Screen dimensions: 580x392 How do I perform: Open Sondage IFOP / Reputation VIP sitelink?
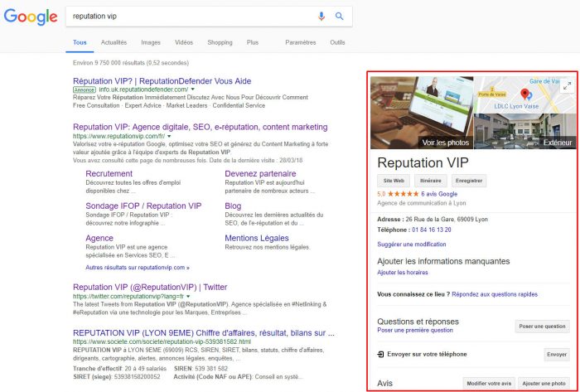pos(143,206)
